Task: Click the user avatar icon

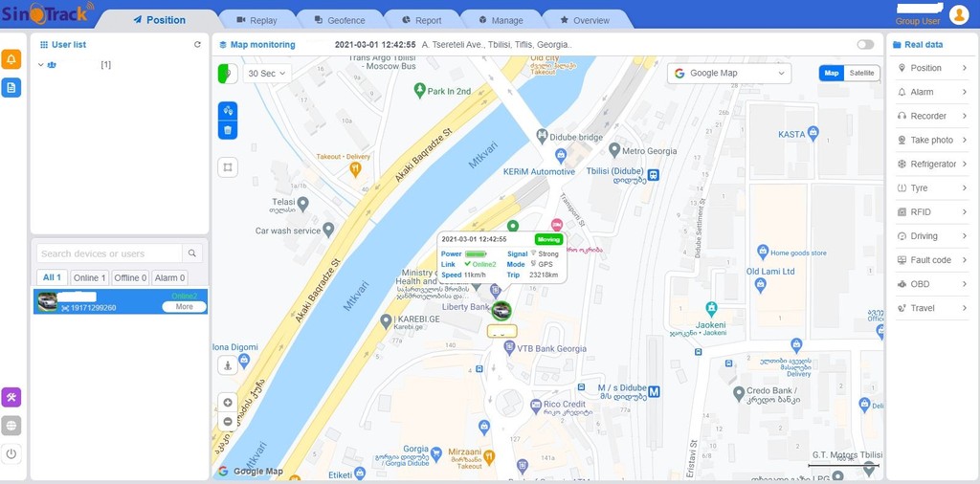Action: (959, 14)
